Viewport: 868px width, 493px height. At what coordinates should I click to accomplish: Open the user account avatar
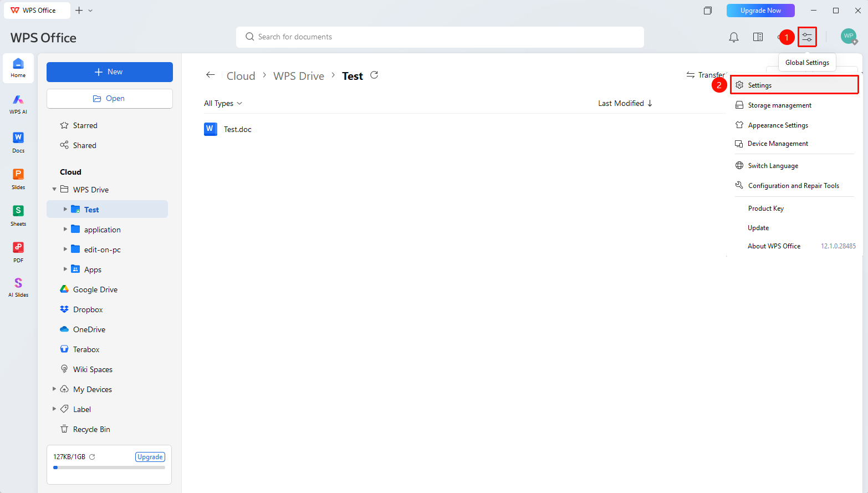pyautogui.click(x=849, y=37)
